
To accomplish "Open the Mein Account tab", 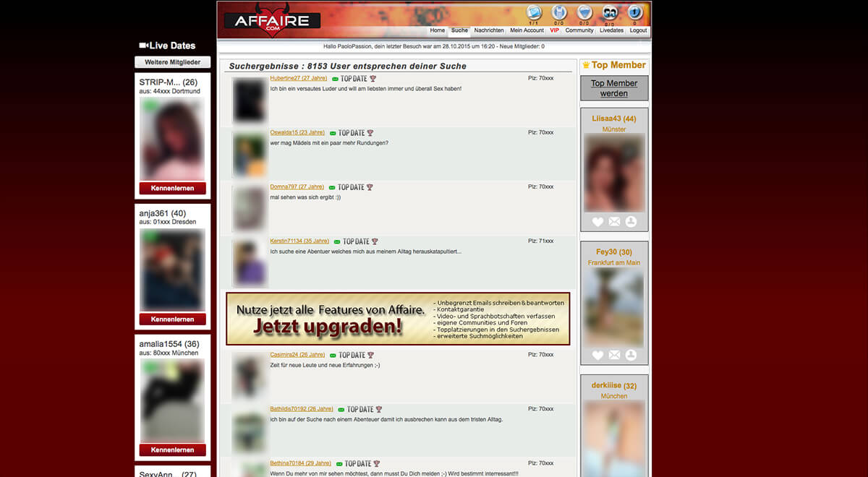I will click(527, 31).
